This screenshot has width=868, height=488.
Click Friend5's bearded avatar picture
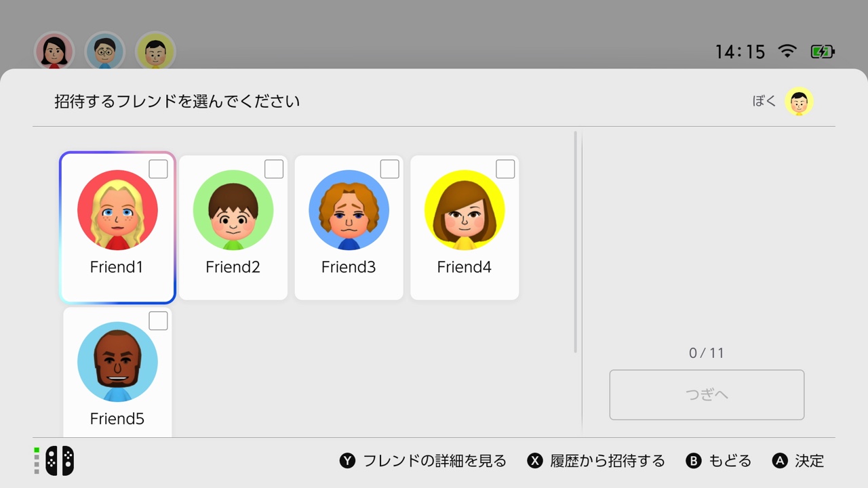[x=117, y=362]
